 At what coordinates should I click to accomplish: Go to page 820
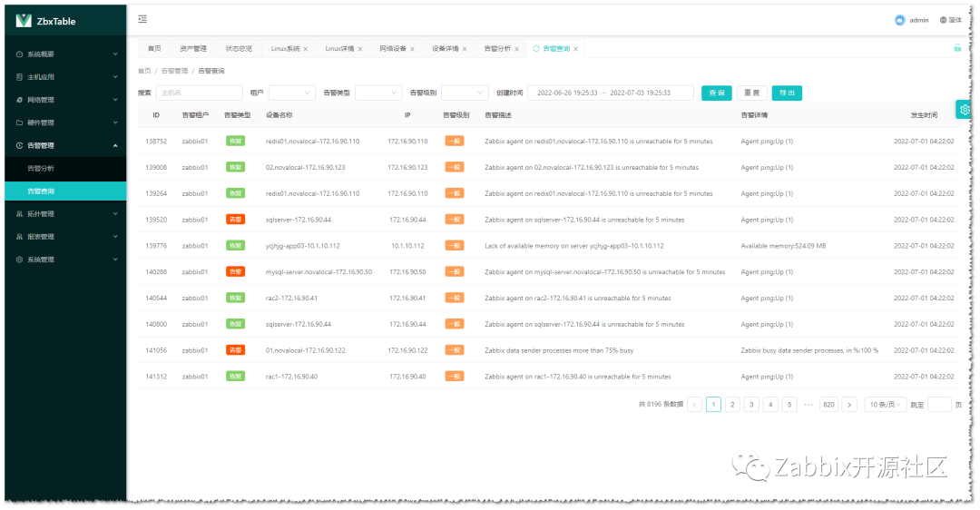coord(828,405)
